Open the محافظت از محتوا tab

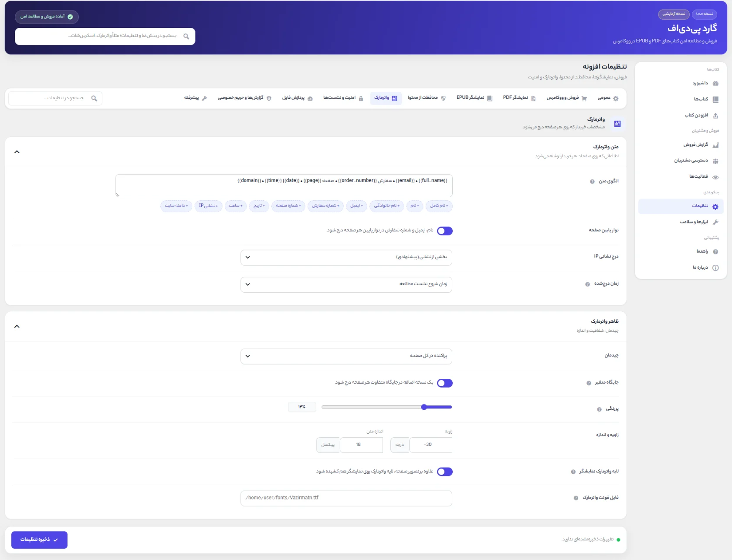coord(427,98)
